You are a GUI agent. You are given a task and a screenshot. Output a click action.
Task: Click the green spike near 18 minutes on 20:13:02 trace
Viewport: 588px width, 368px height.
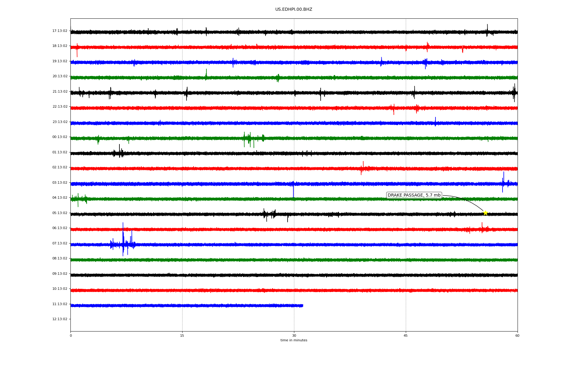(206, 75)
